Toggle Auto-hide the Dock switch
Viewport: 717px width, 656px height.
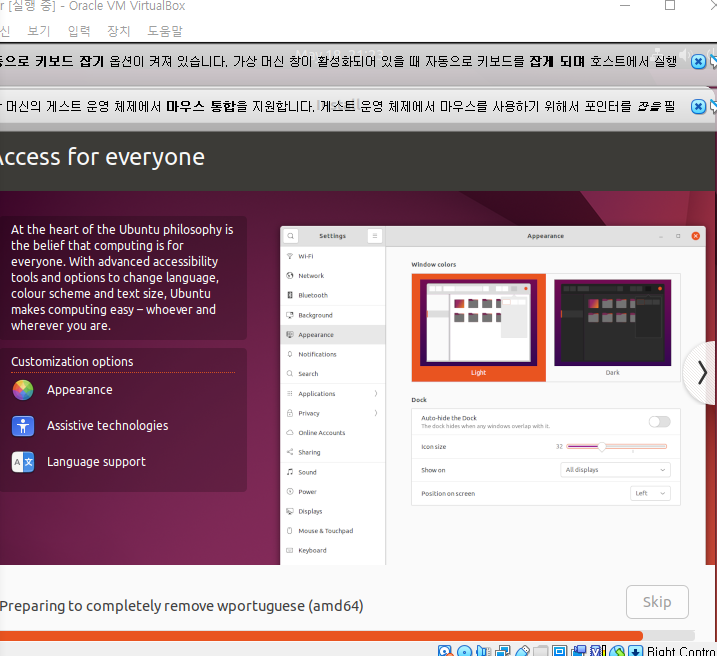[659, 421]
